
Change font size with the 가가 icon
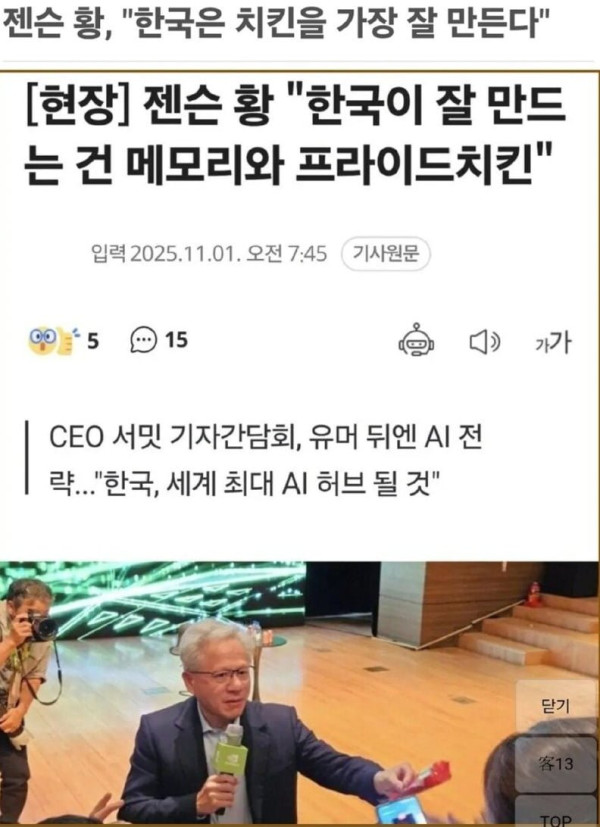point(553,343)
